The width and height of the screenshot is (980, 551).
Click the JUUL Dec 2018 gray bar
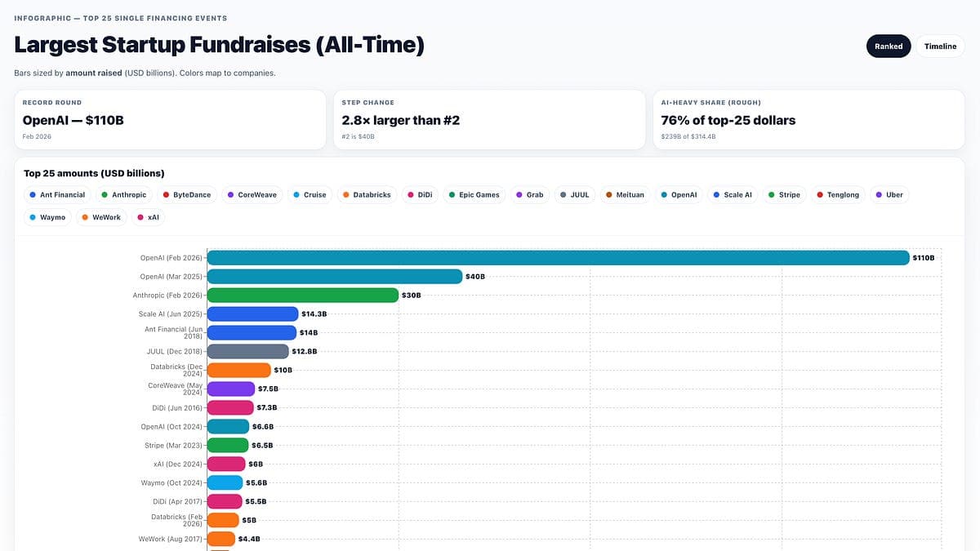[247, 352]
